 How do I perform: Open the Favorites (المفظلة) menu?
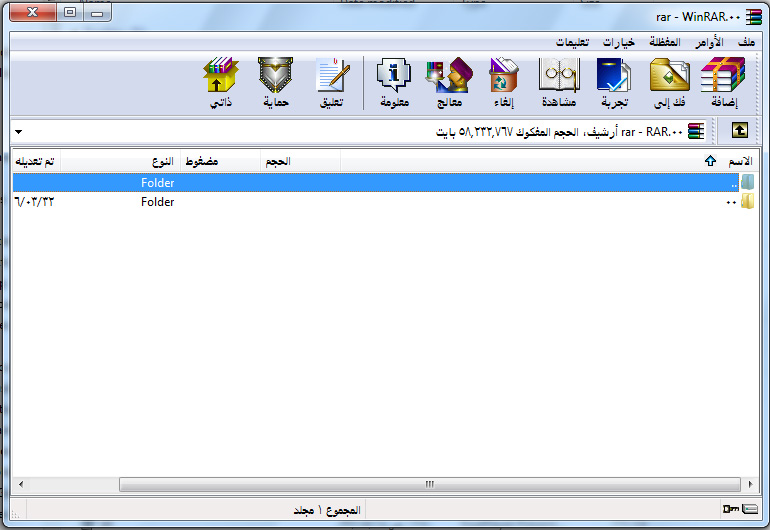(664, 42)
